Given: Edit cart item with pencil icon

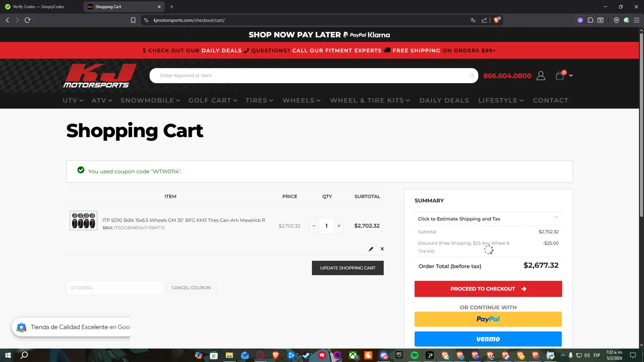Looking at the screenshot, I should point(371,249).
